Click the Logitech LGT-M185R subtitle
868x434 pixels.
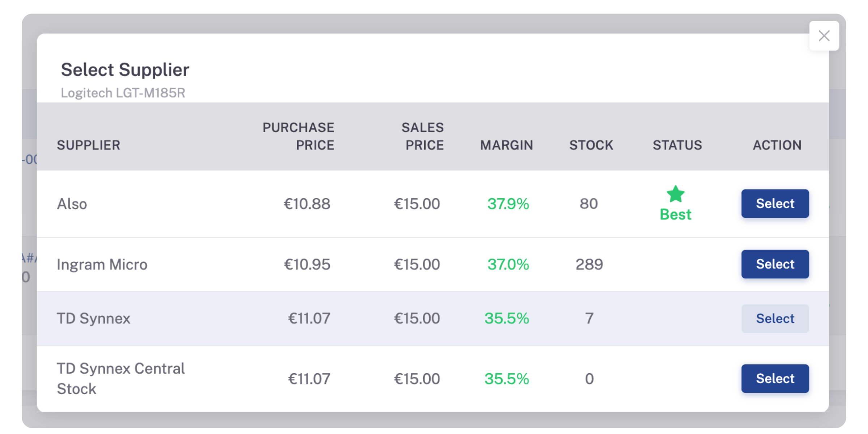(123, 93)
